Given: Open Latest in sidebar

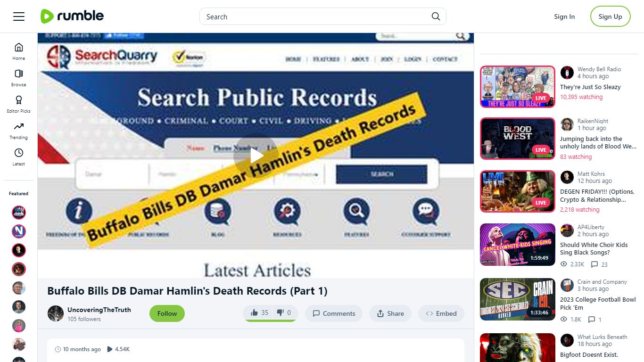Looking at the screenshot, I should 19,157.
